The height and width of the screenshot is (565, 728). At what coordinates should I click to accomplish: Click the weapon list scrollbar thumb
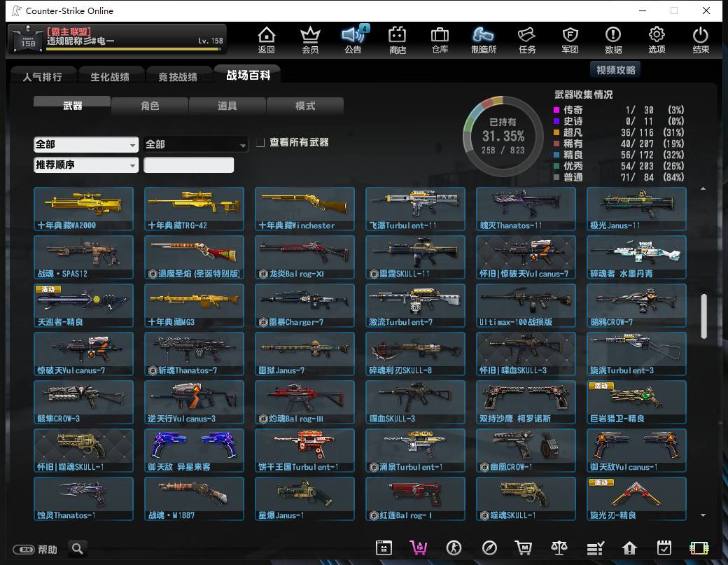(x=704, y=316)
